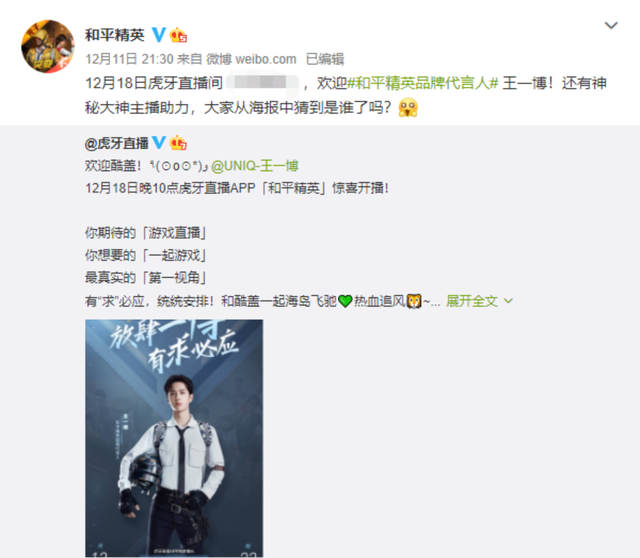
Task: Expand full text via 展开全文
Action: click(472, 301)
